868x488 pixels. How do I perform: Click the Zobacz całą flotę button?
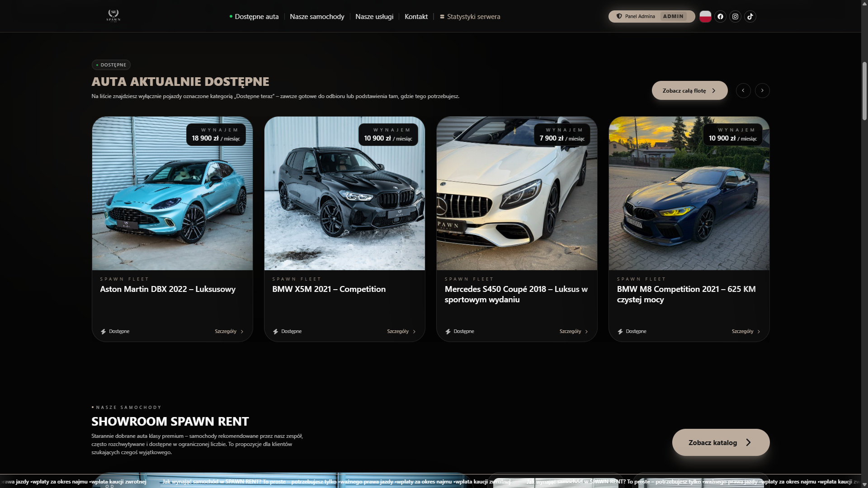(689, 90)
